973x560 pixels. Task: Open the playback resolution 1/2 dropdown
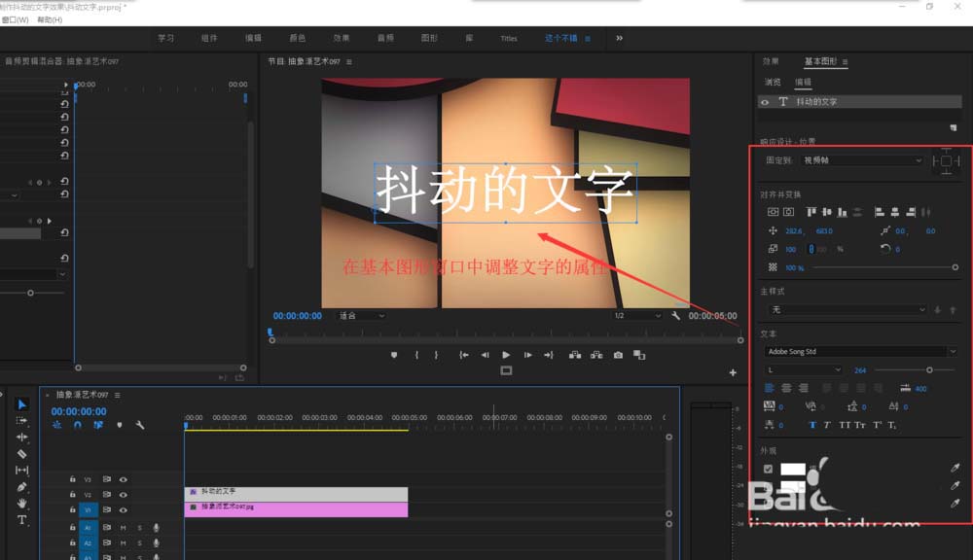point(637,315)
